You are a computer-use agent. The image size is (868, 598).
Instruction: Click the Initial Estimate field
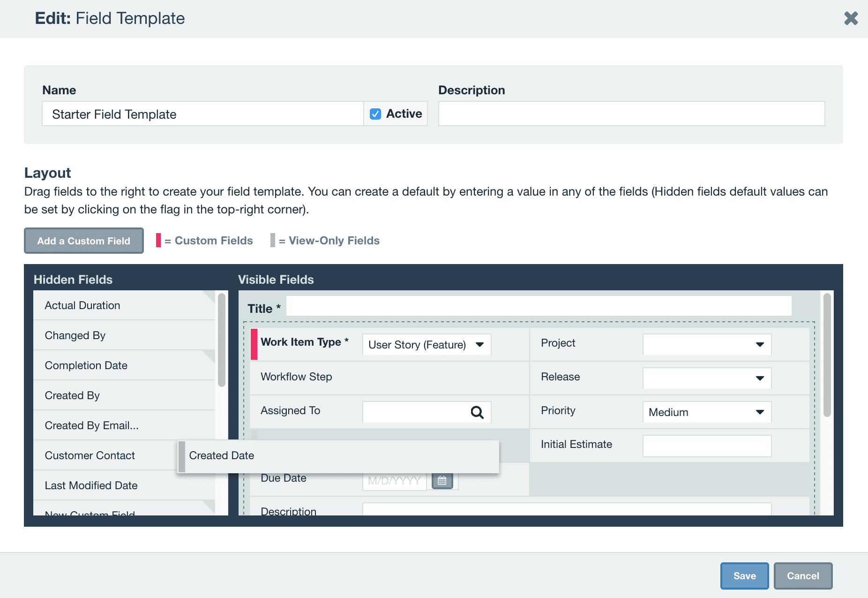[x=707, y=446]
